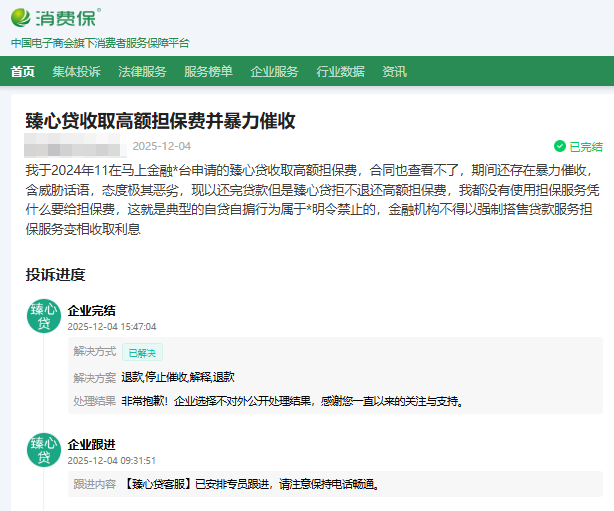614x511 pixels.
Task: Visit the 资讯 navigation item
Action: [x=394, y=72]
